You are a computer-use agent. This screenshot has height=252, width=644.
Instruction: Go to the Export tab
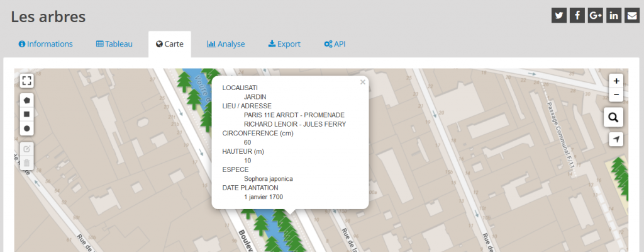coord(284,44)
